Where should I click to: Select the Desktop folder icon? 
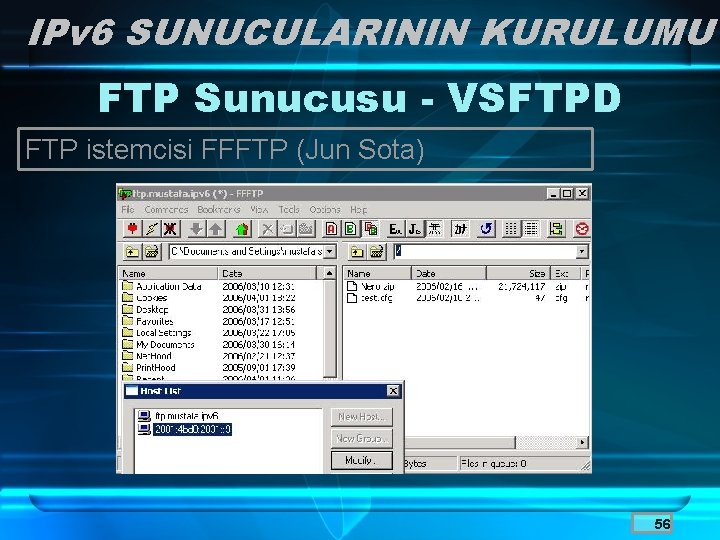pos(128,309)
